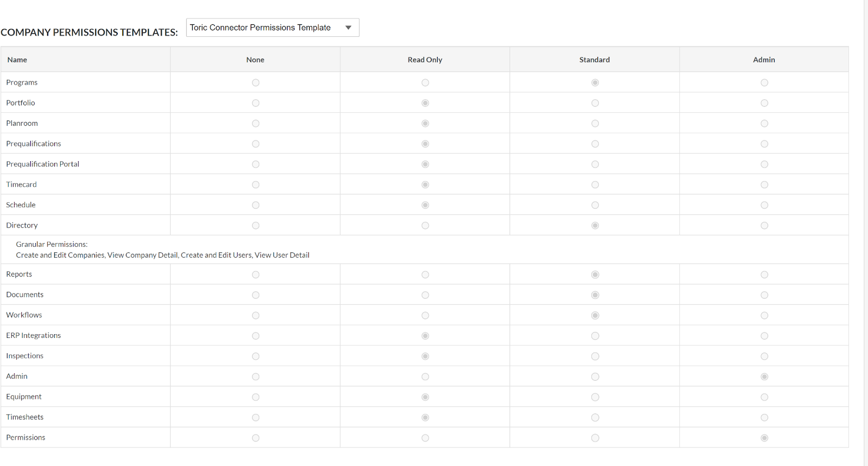Screen dimensions: 868x466
Task: Set Prequalifications to Standard
Action: (595, 144)
